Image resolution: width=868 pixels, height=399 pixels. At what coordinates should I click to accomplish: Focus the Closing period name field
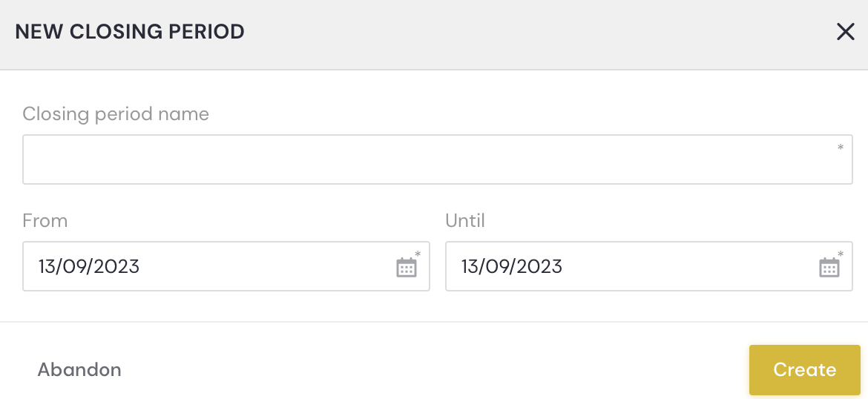click(437, 159)
